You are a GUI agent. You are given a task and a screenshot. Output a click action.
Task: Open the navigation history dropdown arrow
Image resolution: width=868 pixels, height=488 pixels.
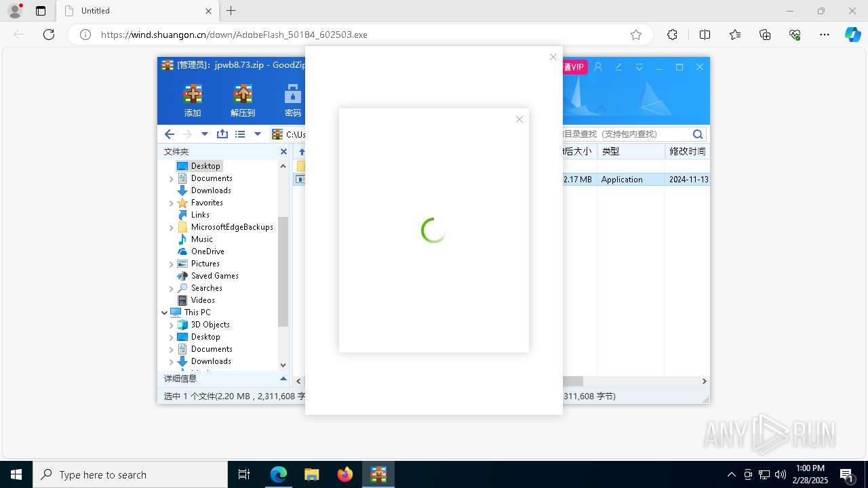pos(205,134)
